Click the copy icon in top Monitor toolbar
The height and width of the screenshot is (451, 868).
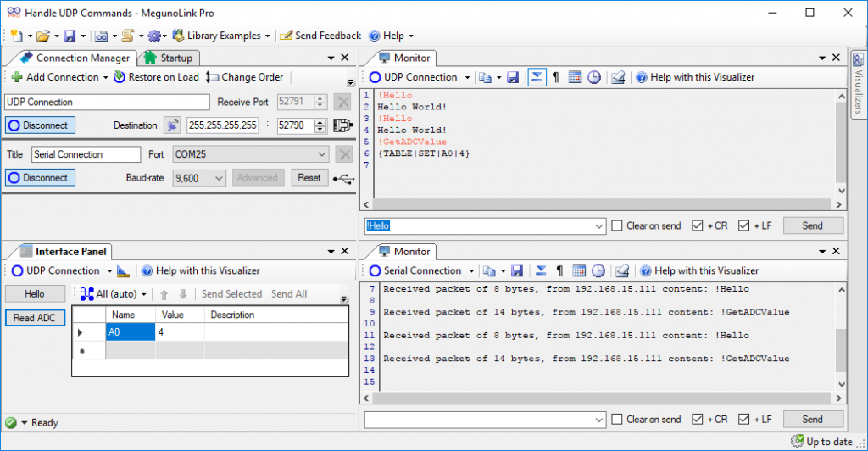pos(485,77)
